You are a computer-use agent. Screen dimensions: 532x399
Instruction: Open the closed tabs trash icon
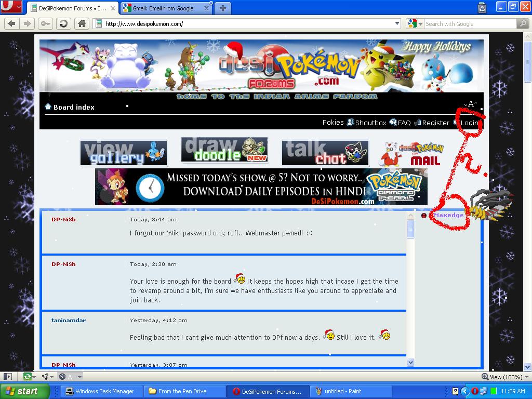pyautogui.click(x=482, y=8)
